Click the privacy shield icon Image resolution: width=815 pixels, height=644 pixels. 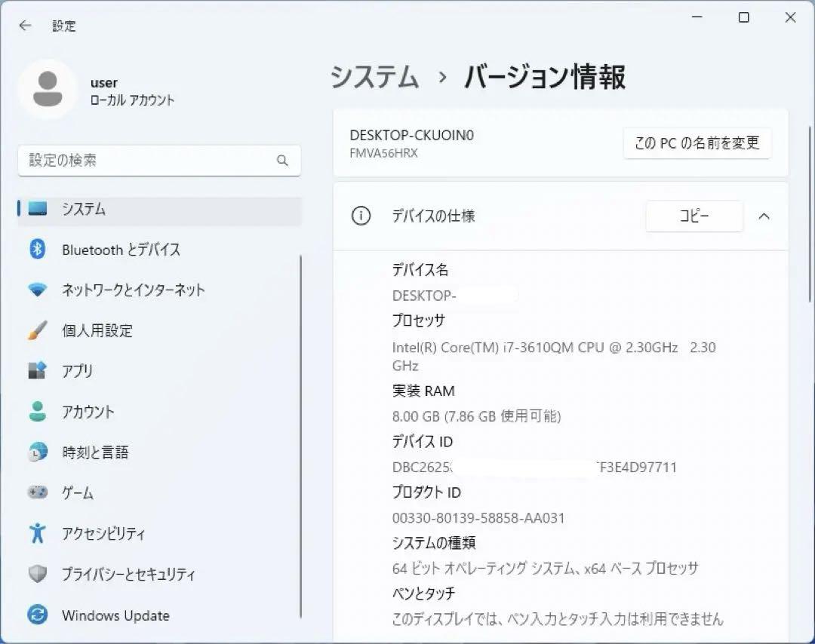(38, 574)
